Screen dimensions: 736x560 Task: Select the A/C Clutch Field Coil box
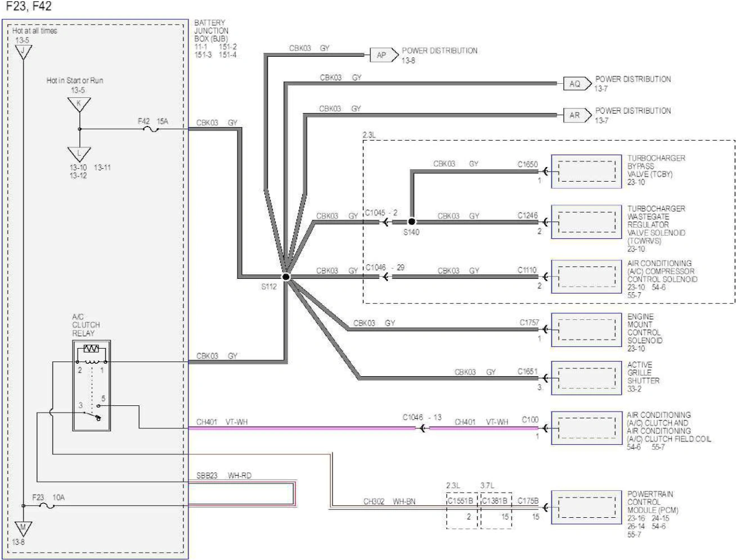point(586,428)
